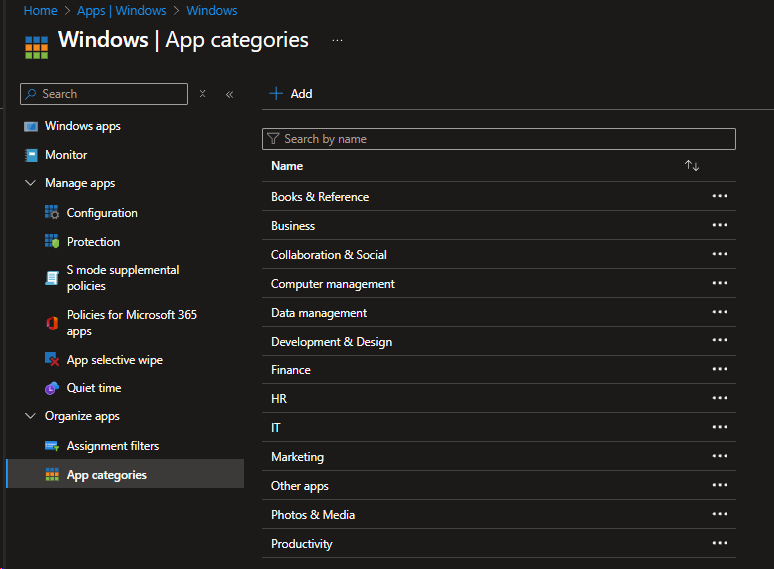This screenshot has height=569, width=774.
Task: Select the Productivity category
Action: click(302, 544)
